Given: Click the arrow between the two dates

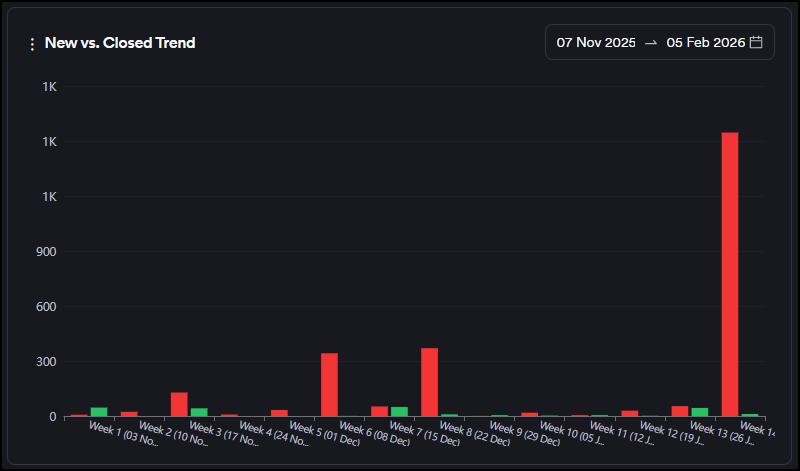Looking at the screenshot, I should [x=651, y=42].
